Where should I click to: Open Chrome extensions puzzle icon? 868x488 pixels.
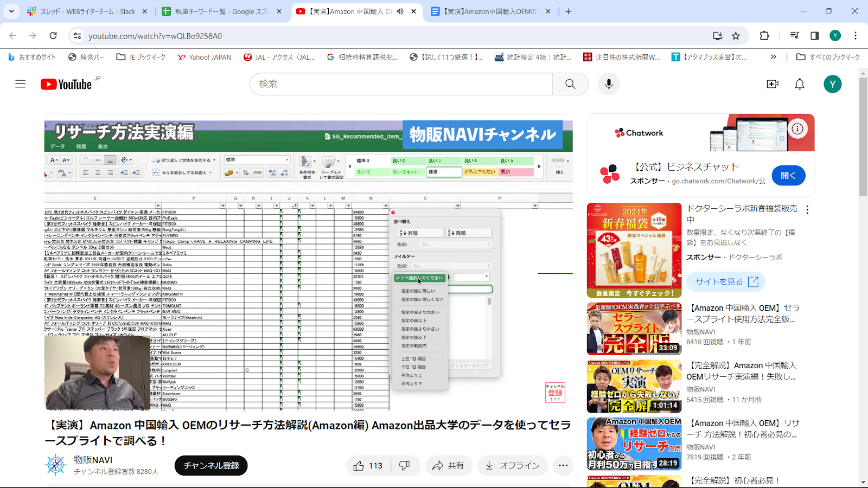coord(764,36)
